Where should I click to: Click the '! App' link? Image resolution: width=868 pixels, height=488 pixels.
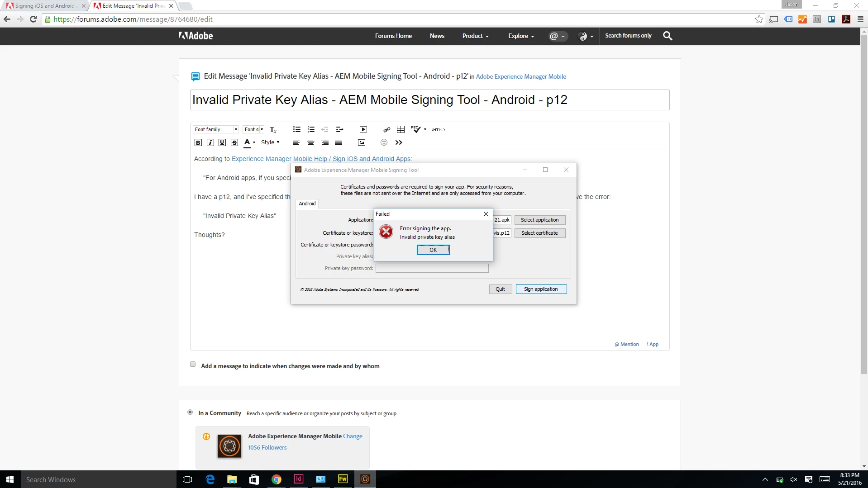coord(653,344)
